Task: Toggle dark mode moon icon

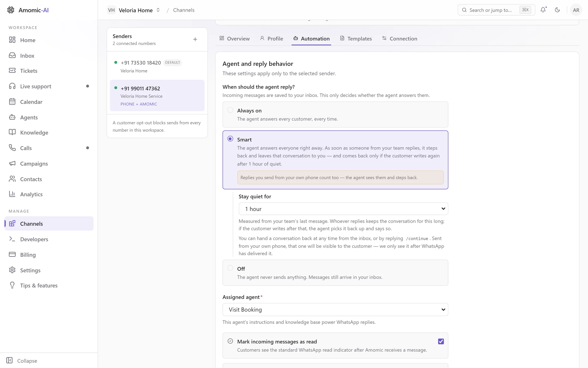Action: click(557, 10)
